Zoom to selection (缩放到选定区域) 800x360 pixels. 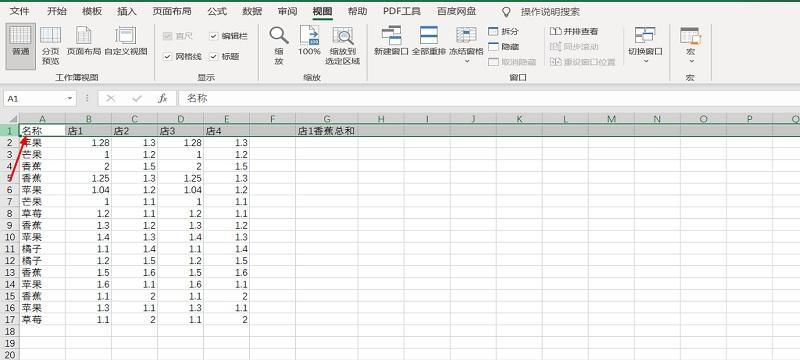coord(343,45)
